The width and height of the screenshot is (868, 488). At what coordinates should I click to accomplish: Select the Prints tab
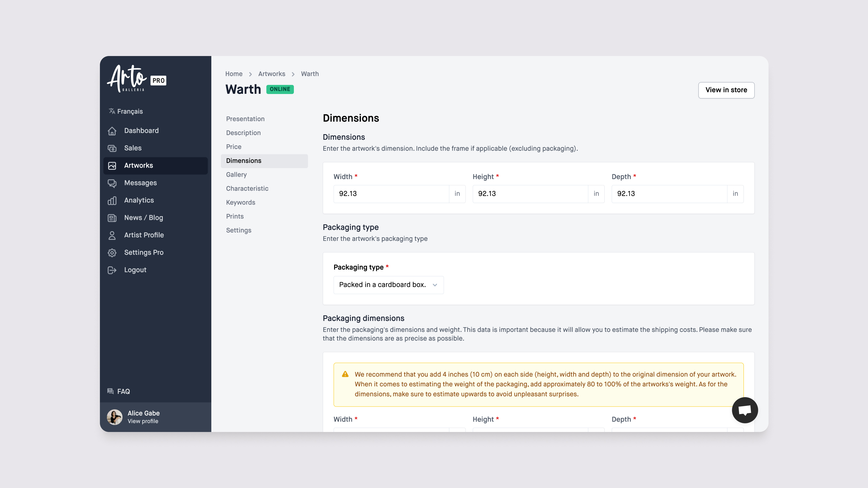tap(235, 216)
